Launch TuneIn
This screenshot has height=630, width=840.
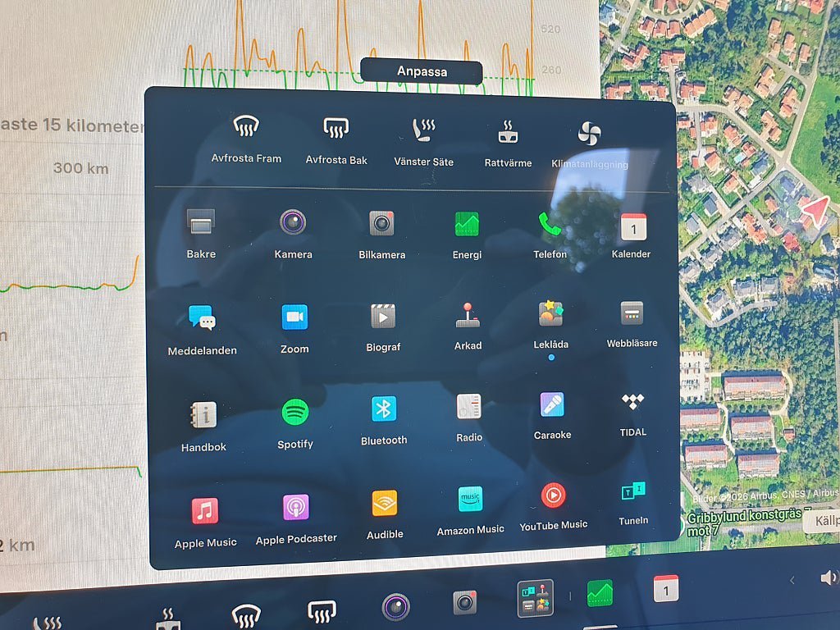click(633, 491)
